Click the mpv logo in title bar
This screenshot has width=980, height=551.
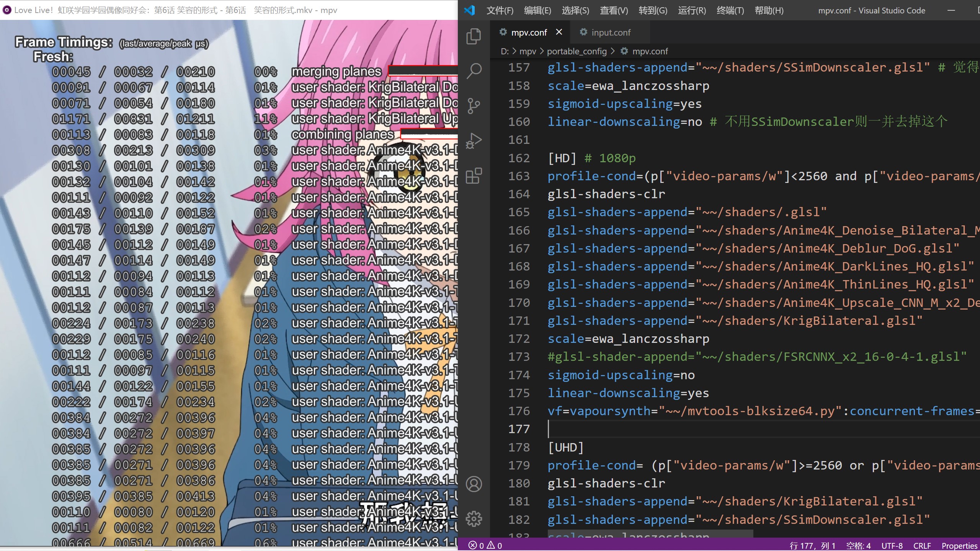pyautogui.click(x=7, y=10)
